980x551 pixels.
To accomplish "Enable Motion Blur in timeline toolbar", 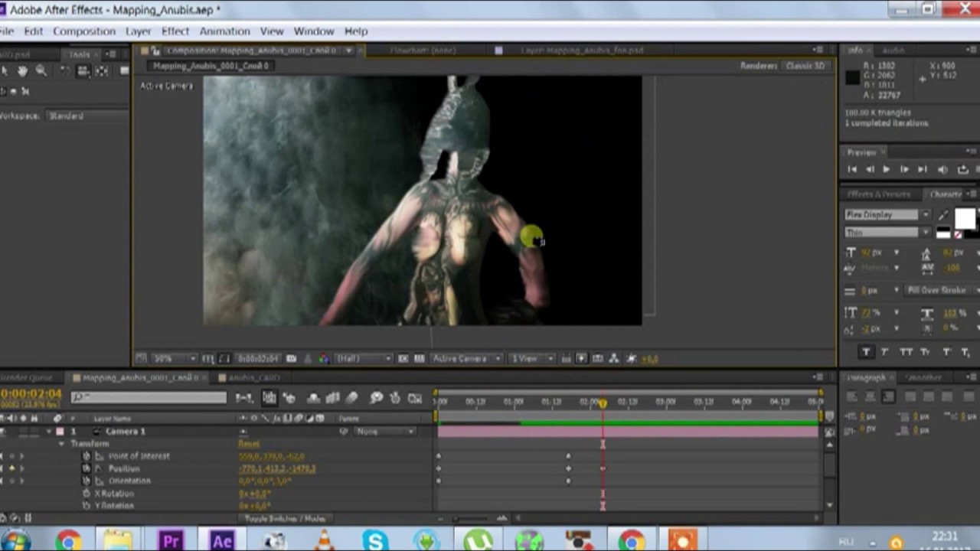I will tap(351, 398).
